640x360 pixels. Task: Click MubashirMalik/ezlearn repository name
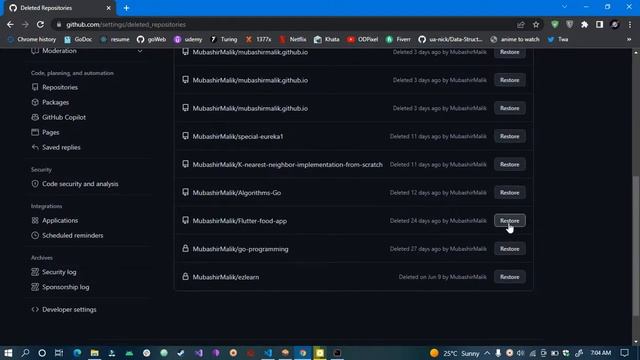point(226,277)
